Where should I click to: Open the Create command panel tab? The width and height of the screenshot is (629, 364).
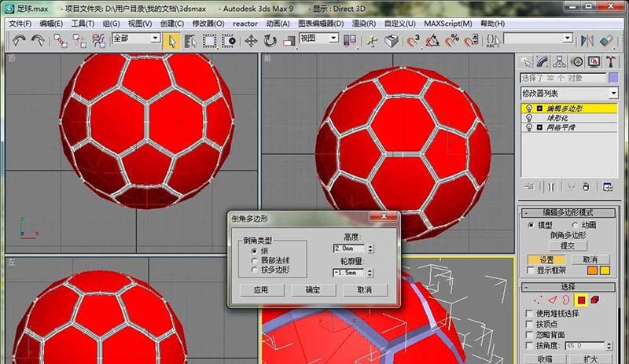(525, 62)
